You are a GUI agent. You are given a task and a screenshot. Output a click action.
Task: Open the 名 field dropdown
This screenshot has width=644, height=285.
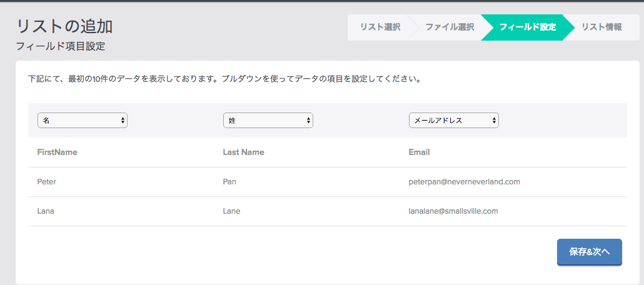[82, 121]
